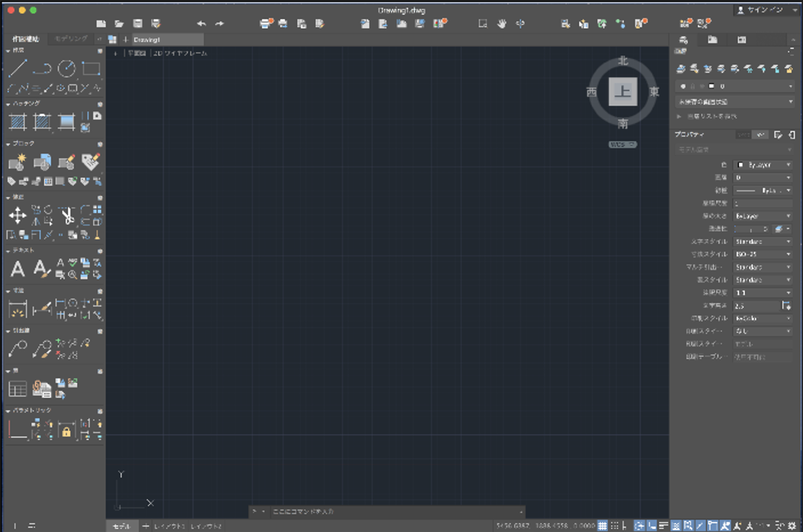This screenshot has width=803, height=532.
Task: Switch to the モデリング workspace tab
Action: pyautogui.click(x=71, y=39)
